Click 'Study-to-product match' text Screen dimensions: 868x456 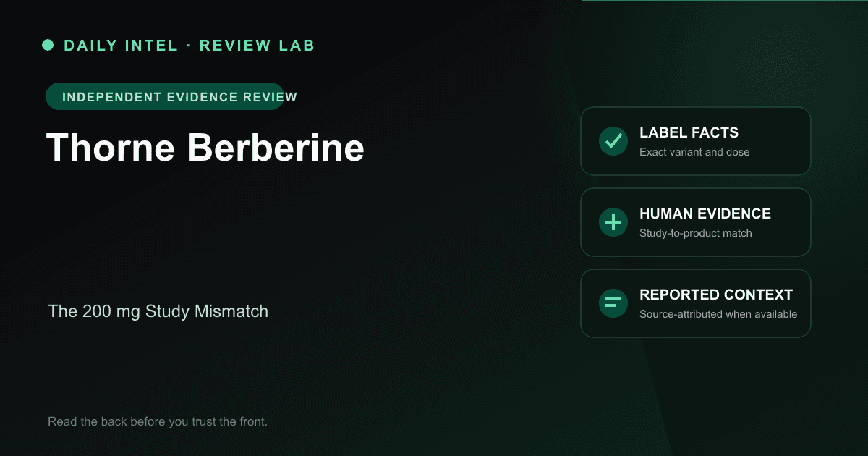pos(696,233)
